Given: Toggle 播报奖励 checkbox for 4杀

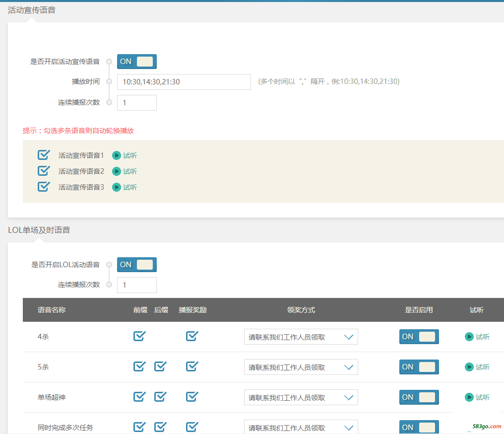Looking at the screenshot, I should coord(192,336).
